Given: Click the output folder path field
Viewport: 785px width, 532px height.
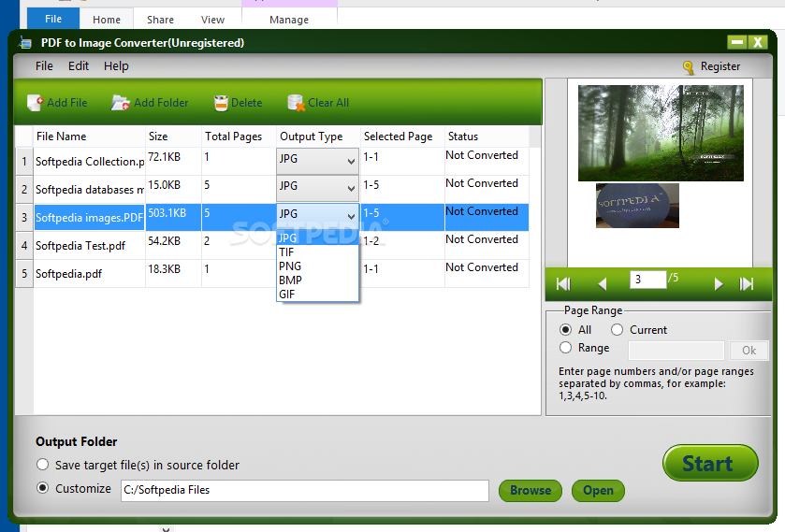Looking at the screenshot, I should click(x=305, y=491).
